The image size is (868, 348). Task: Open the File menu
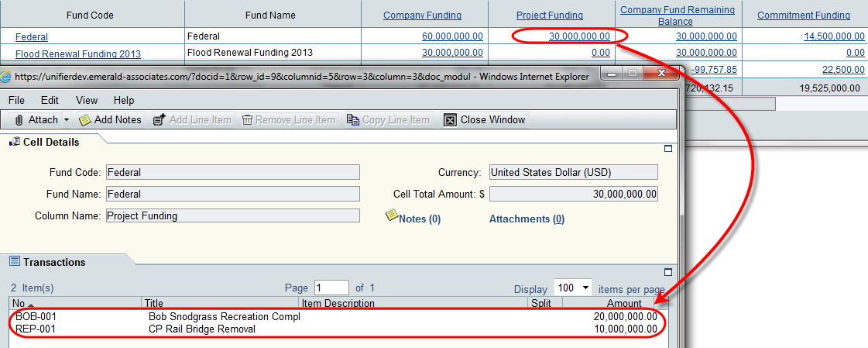[16, 100]
